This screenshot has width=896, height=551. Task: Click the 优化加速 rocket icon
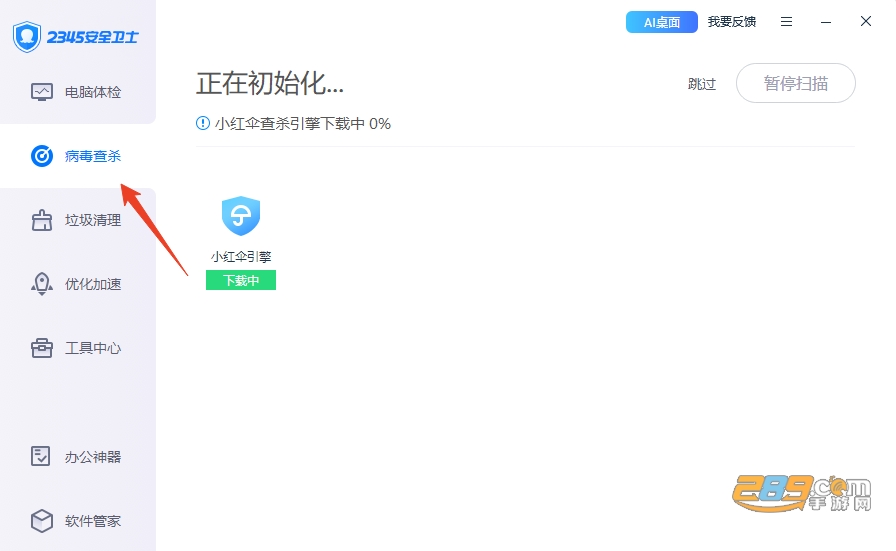pos(42,284)
